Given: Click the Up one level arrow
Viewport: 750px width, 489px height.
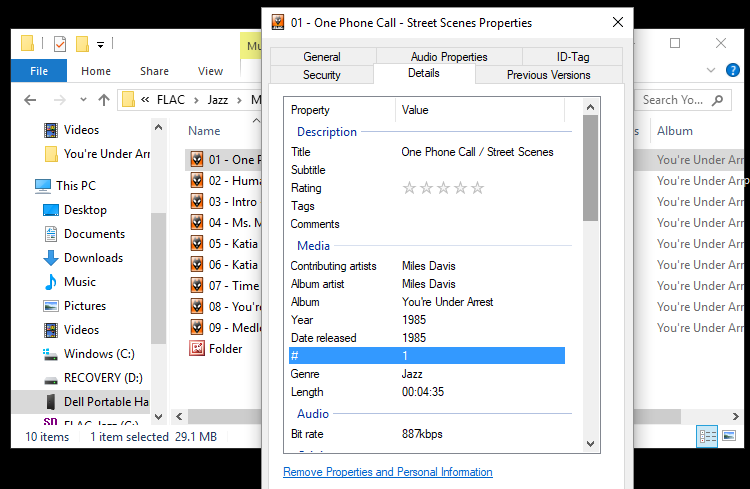Looking at the screenshot, I should click(104, 100).
